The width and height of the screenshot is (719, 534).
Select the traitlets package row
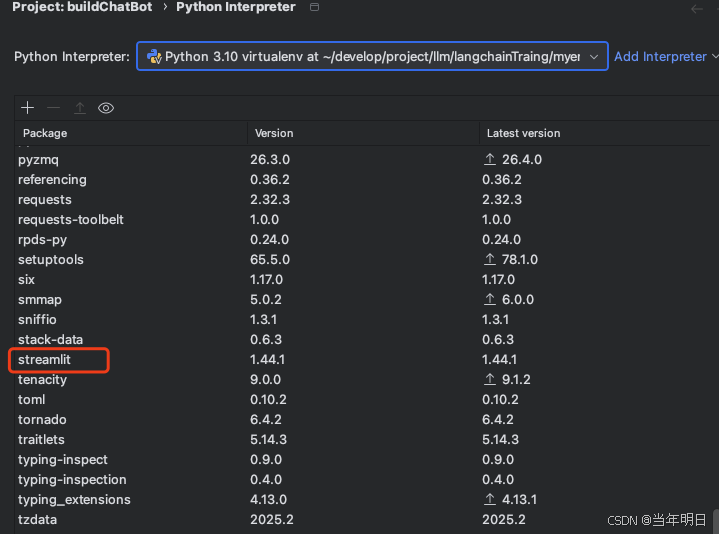[x=364, y=440]
